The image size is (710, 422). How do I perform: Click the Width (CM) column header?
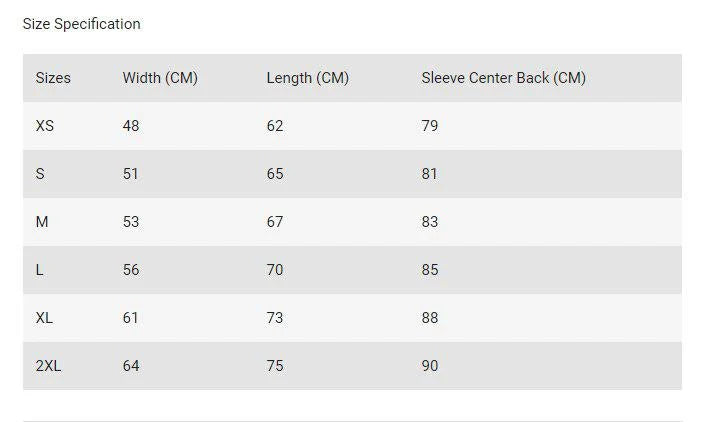(160, 78)
